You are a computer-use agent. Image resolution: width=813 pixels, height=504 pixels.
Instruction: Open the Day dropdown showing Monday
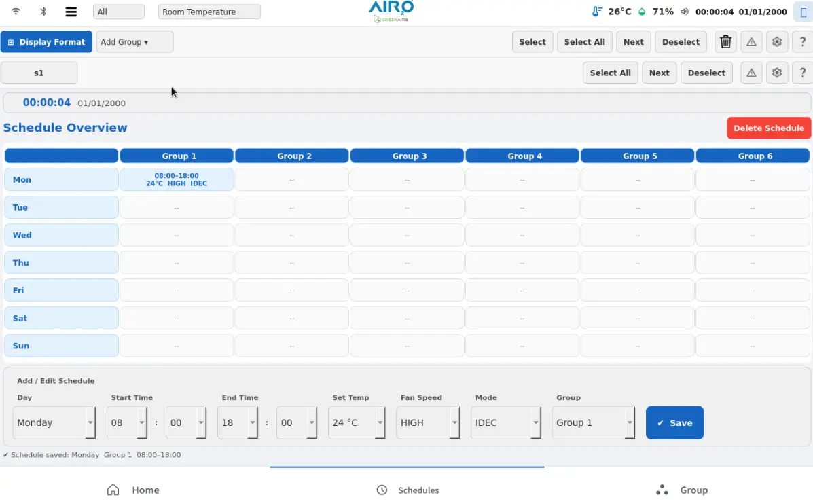(x=54, y=422)
